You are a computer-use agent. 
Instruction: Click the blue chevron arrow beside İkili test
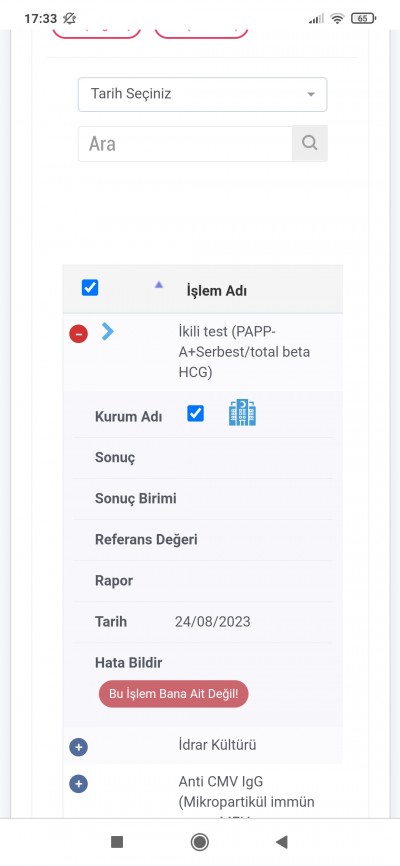(x=108, y=331)
